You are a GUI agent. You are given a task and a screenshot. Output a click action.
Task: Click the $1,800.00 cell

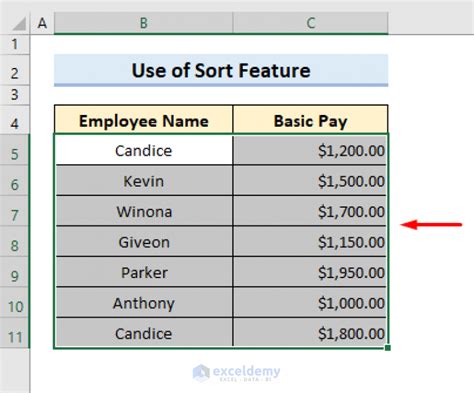click(310, 333)
